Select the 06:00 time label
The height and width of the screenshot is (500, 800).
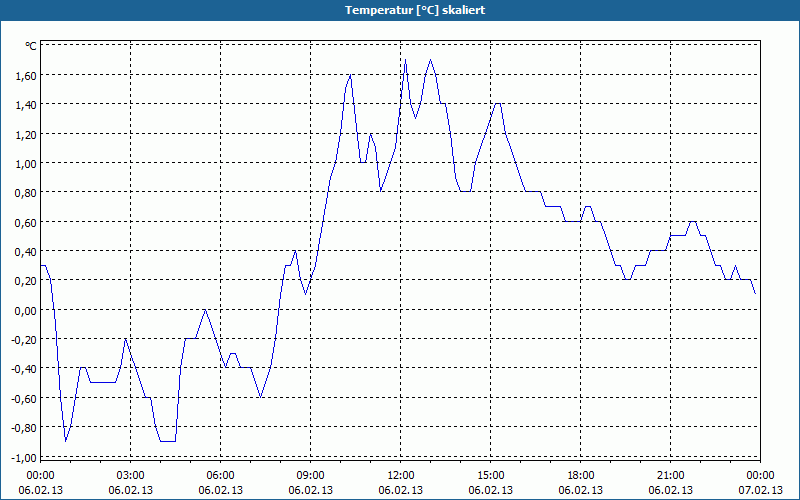coord(220,476)
